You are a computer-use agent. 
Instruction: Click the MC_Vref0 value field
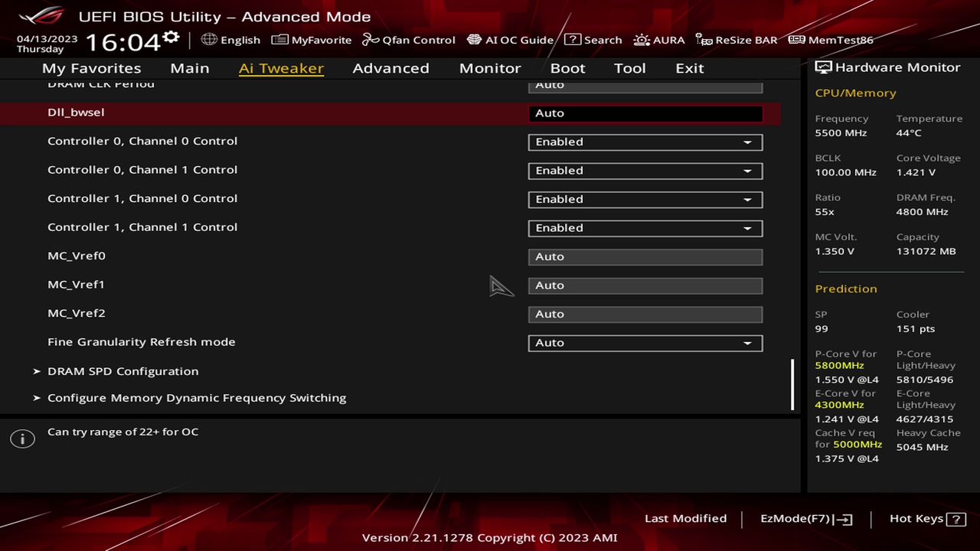click(645, 257)
